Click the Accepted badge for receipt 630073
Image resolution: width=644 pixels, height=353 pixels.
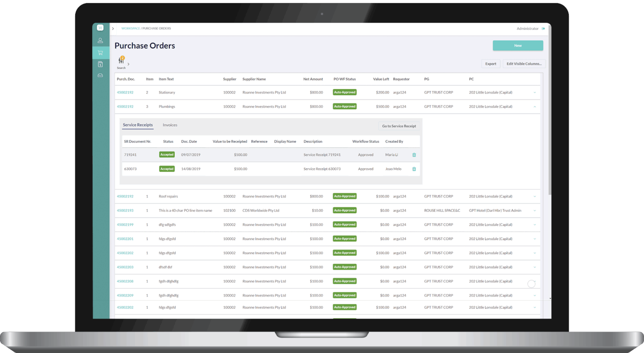click(167, 169)
